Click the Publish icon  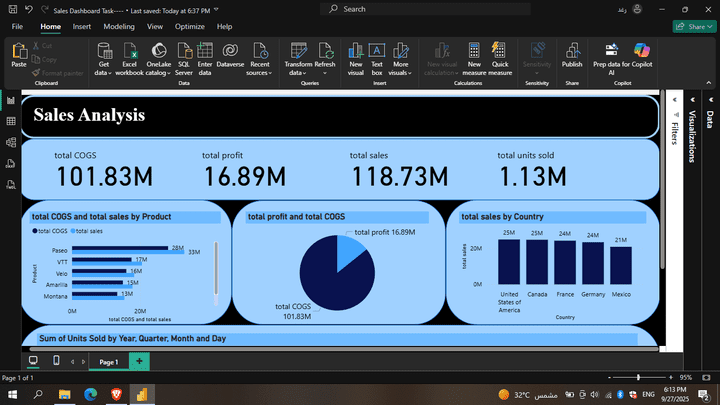coord(572,50)
